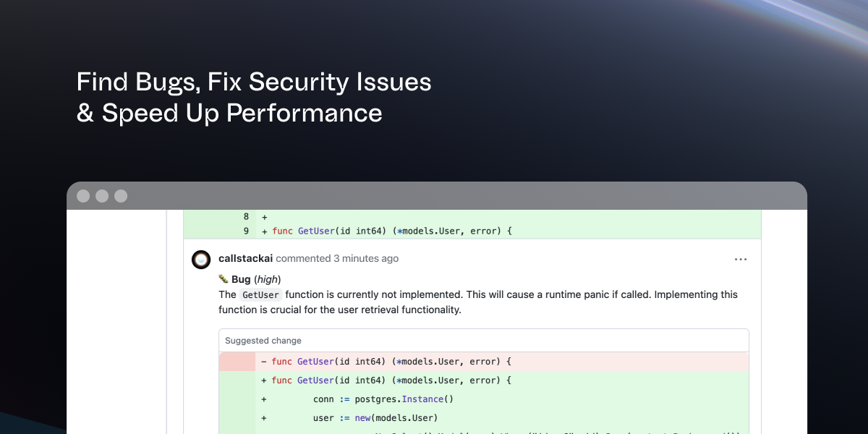Image resolution: width=868 pixels, height=434 pixels.
Task: Click the leftmost gray window dot
Action: pos(83,196)
